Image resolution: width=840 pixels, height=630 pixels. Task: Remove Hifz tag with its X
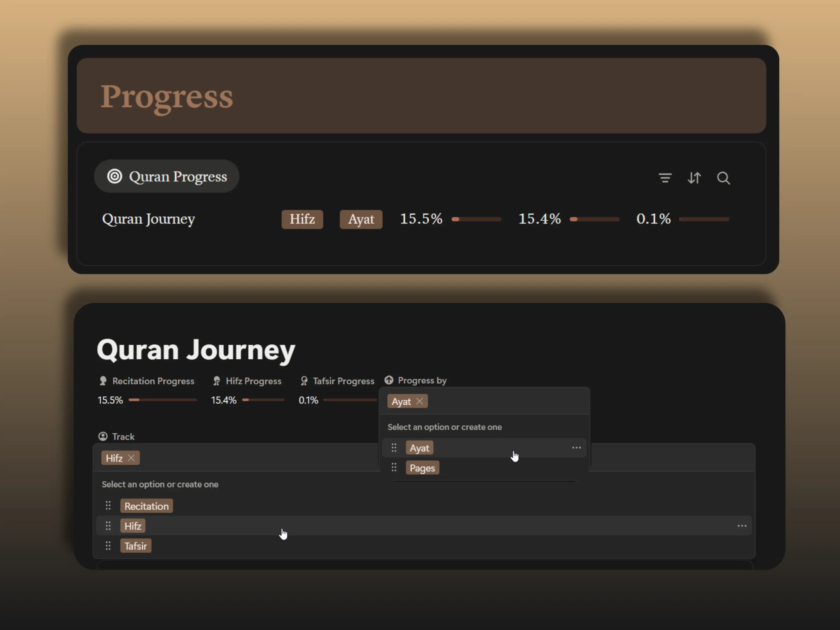coord(131,458)
